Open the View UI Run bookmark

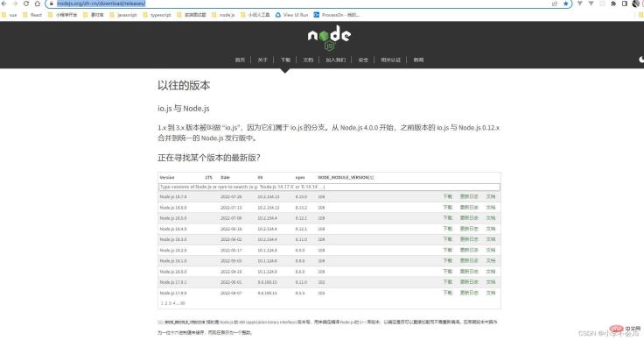pyautogui.click(x=291, y=15)
